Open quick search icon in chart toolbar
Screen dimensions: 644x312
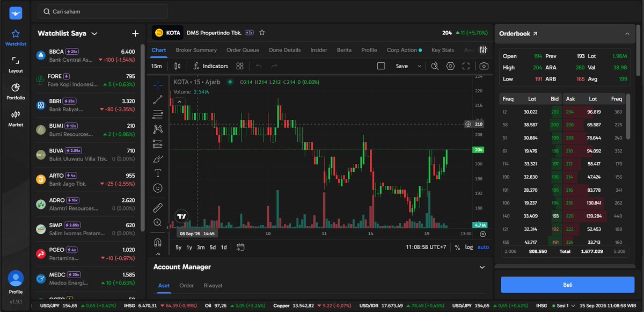pos(435,66)
